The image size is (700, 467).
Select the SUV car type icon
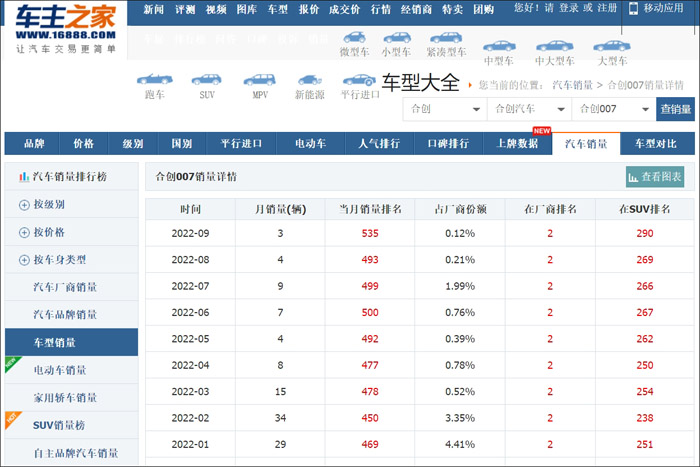206,79
